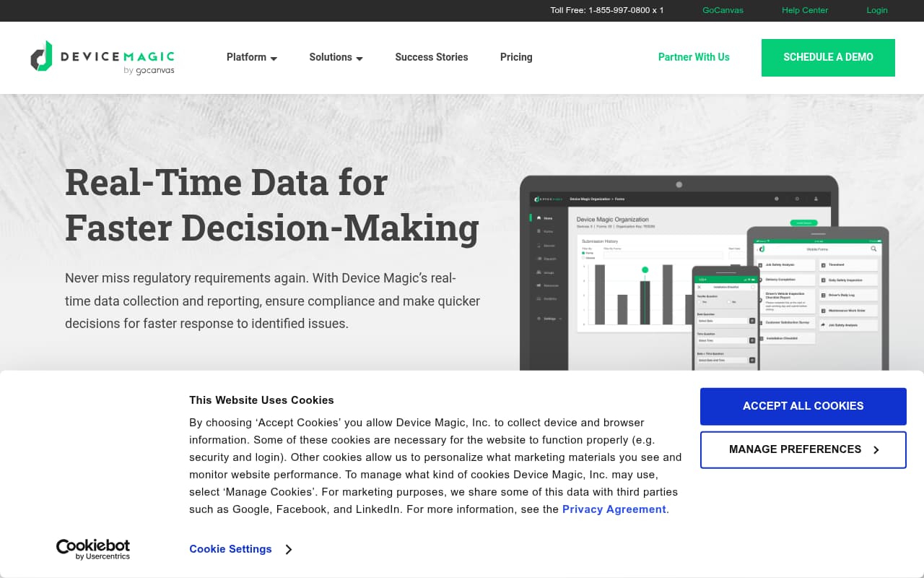
Task: Open the Help Center link
Action: (805, 10)
